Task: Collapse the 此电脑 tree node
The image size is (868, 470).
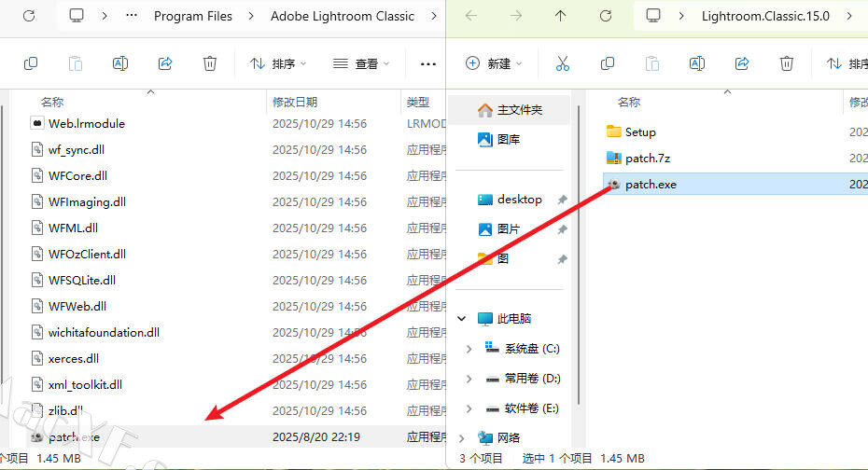Action: [x=462, y=318]
